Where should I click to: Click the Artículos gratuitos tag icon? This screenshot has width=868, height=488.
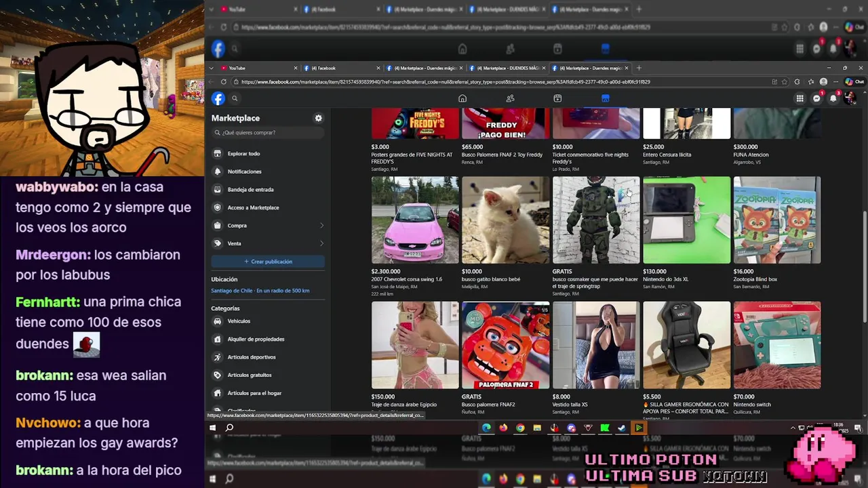pyautogui.click(x=217, y=375)
